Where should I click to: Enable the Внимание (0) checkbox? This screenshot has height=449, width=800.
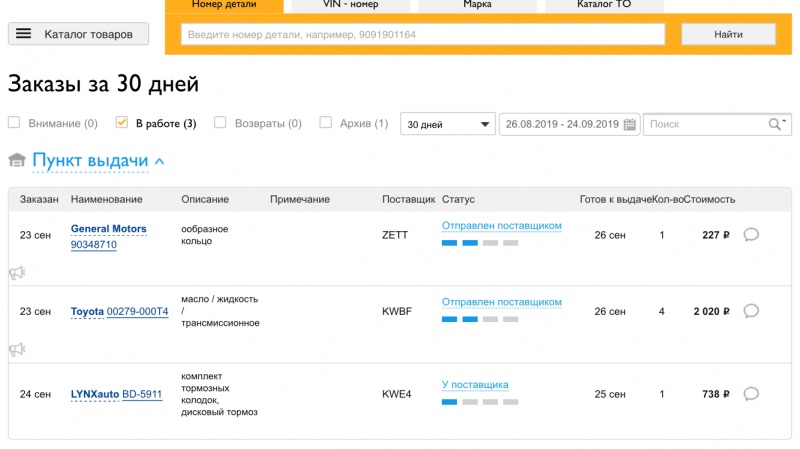pos(14,123)
